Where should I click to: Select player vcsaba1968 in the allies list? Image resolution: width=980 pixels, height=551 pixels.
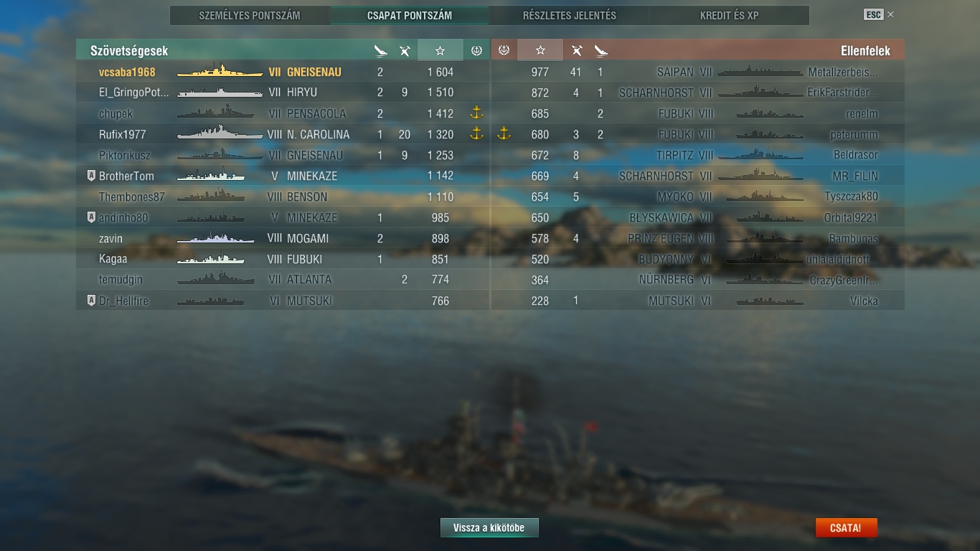[283, 72]
